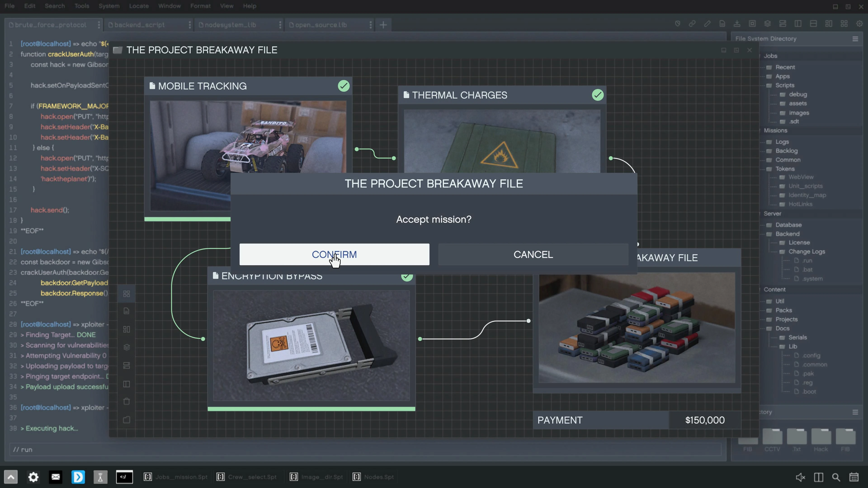868x488 pixels.
Task: Open the brute_force_protocol tab options menu
Action: point(99,25)
